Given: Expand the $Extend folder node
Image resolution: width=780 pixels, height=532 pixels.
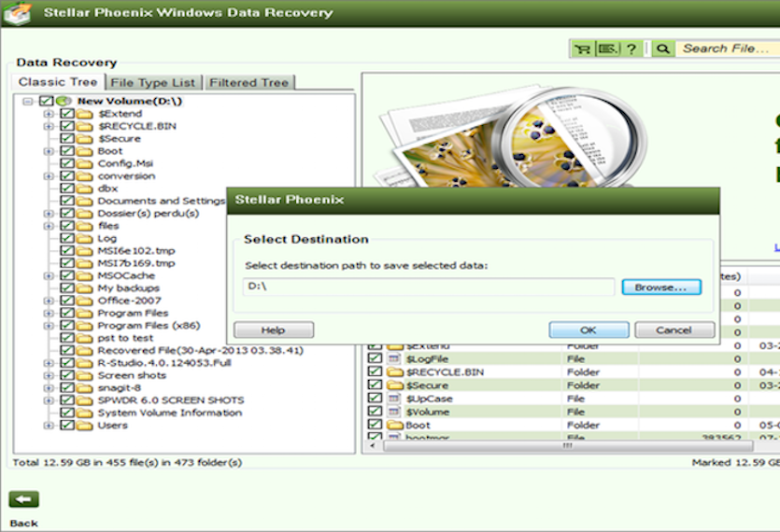Looking at the screenshot, I should coord(49,114).
